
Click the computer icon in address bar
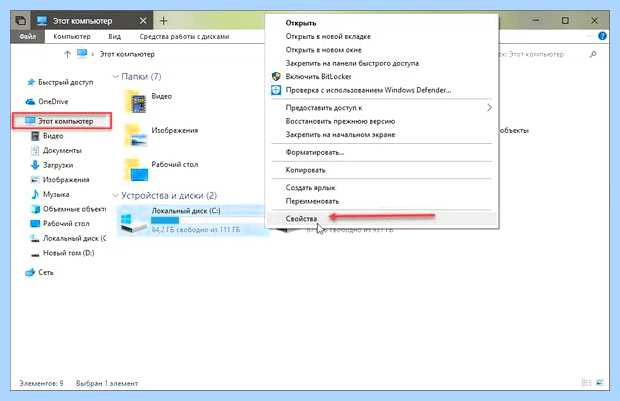point(82,53)
